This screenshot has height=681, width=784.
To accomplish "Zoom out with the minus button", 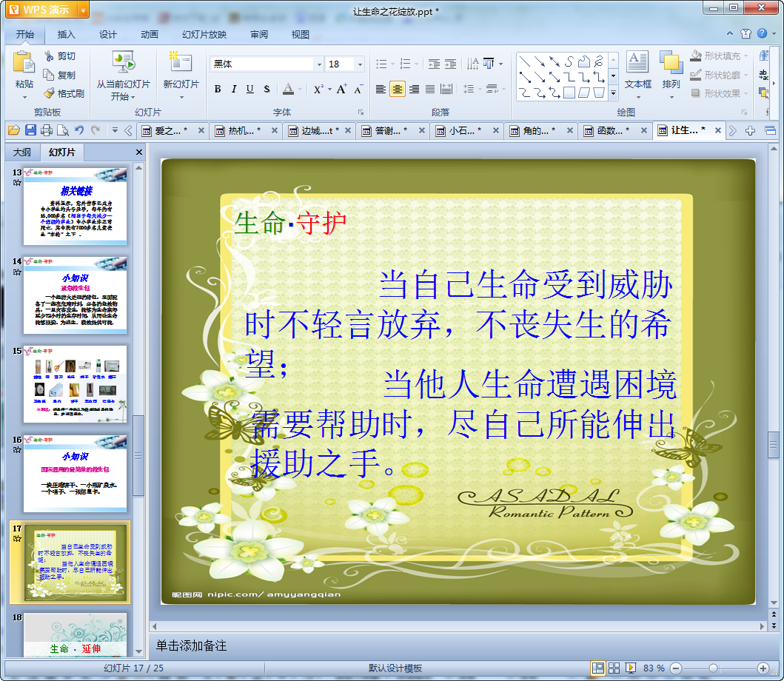I will pyautogui.click(x=676, y=668).
